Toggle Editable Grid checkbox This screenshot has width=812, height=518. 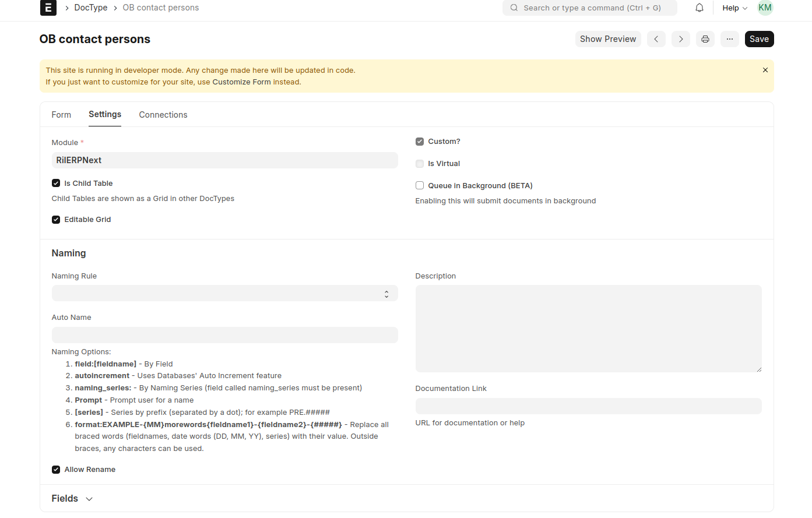[56, 220]
